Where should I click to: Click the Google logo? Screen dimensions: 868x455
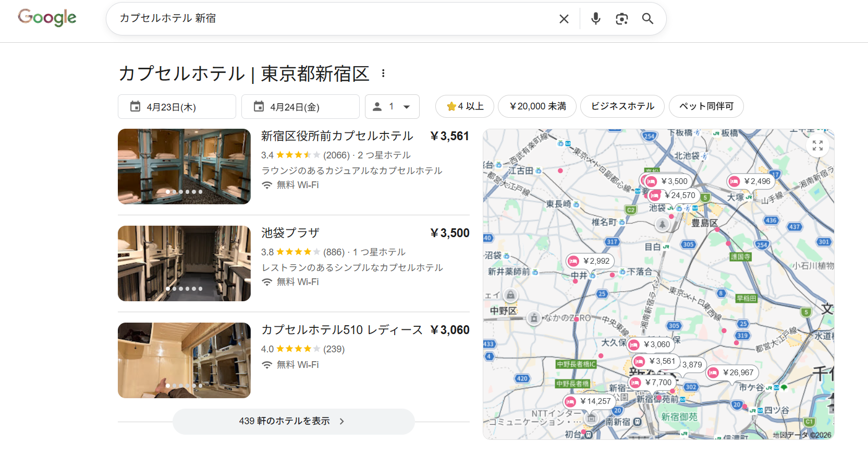[x=47, y=18]
